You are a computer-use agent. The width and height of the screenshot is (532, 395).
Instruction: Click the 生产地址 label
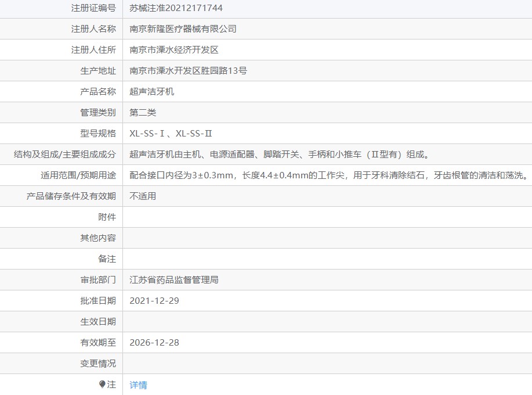[x=98, y=71]
